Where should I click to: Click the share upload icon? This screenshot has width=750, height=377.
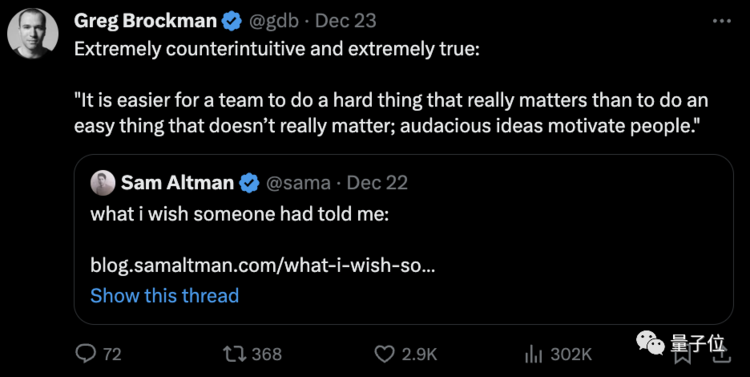(x=722, y=355)
